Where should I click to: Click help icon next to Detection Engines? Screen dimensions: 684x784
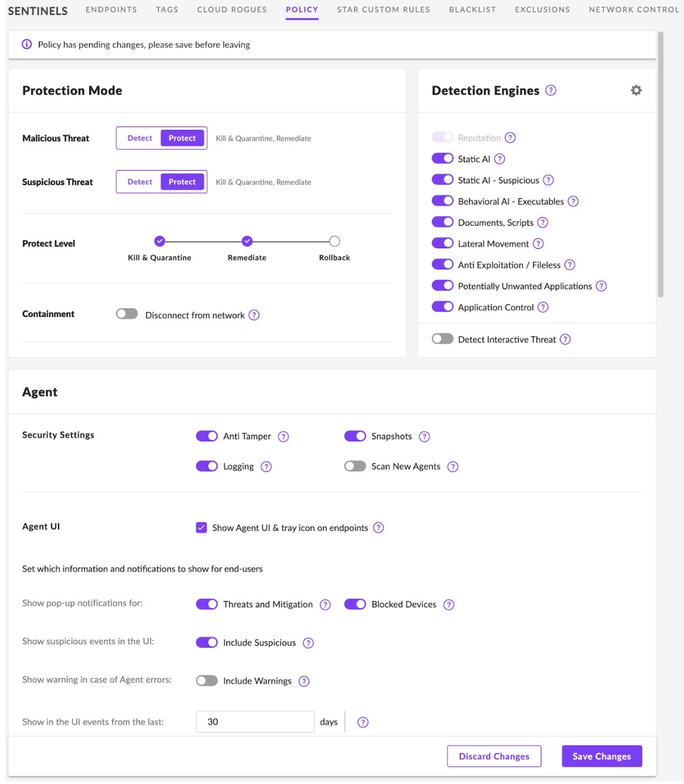pyautogui.click(x=550, y=90)
